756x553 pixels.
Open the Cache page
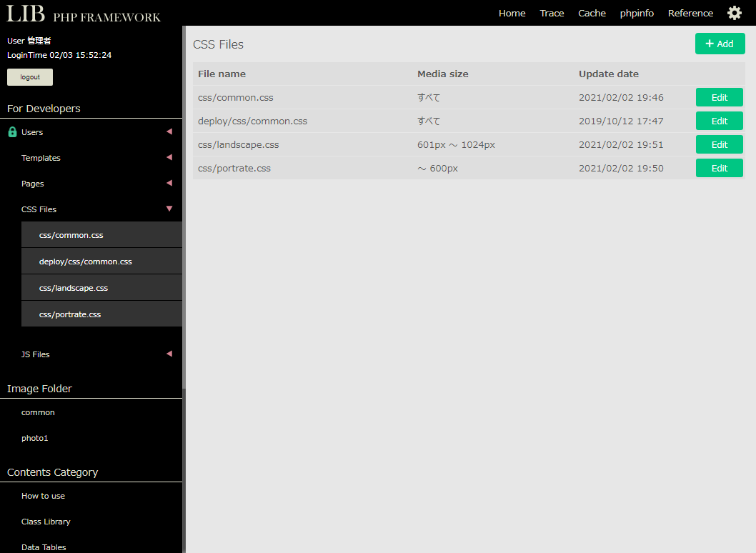point(592,13)
